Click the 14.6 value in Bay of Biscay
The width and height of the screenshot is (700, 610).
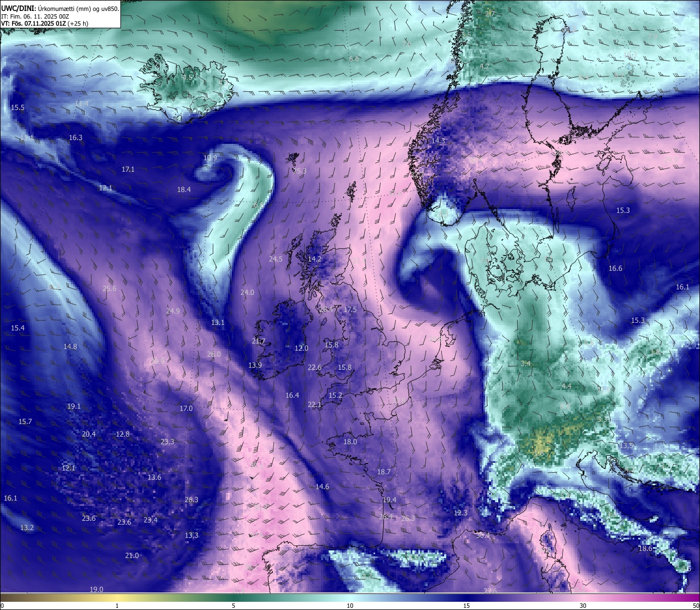tap(322, 486)
